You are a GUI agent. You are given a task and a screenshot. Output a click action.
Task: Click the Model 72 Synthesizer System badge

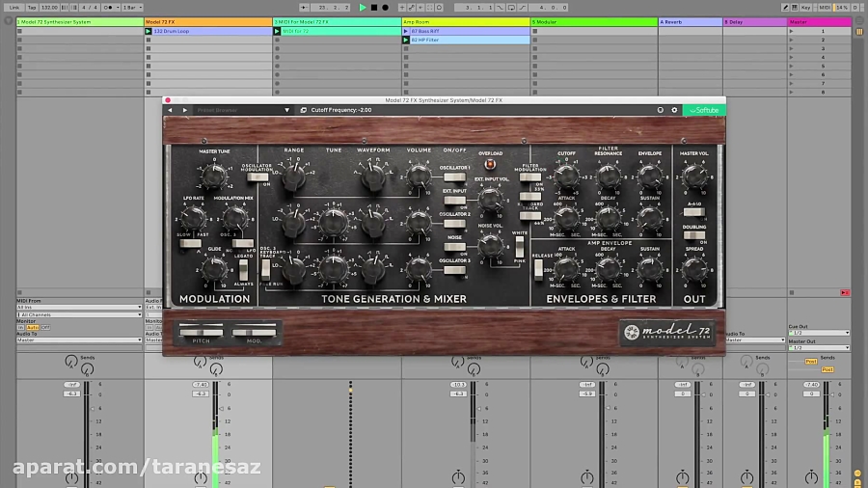(x=667, y=332)
